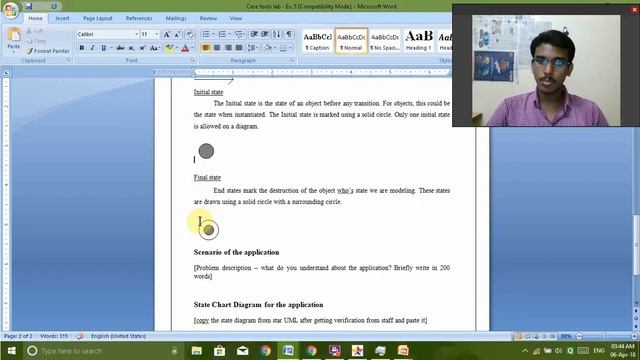The width and height of the screenshot is (640, 360).
Task: Toggle Italic formatting
Action: [x=93, y=48]
